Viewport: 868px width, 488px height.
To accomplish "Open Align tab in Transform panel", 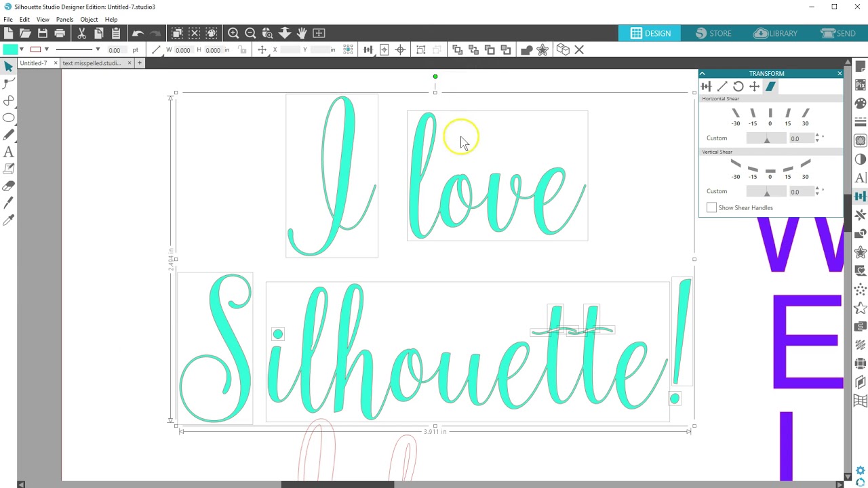I will pyautogui.click(x=706, y=86).
